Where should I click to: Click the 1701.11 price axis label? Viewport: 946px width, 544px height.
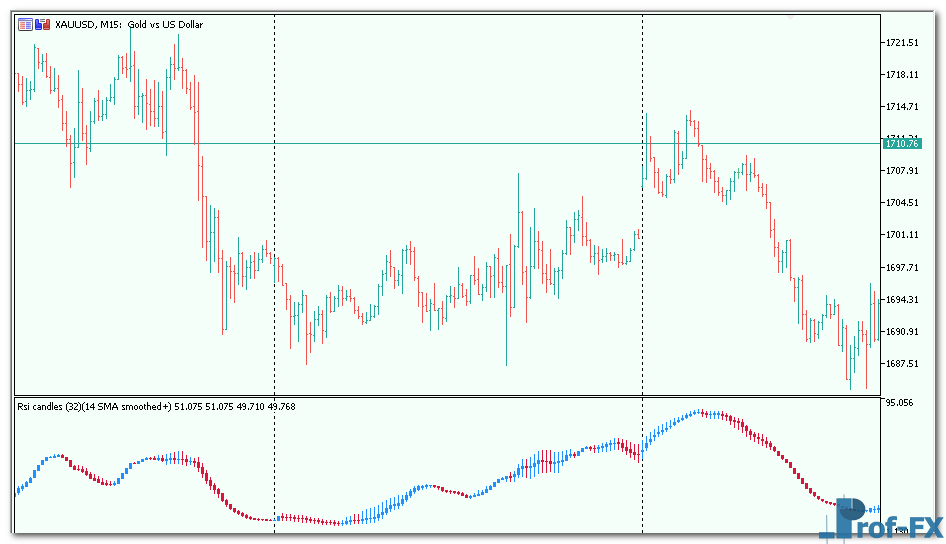click(902, 235)
